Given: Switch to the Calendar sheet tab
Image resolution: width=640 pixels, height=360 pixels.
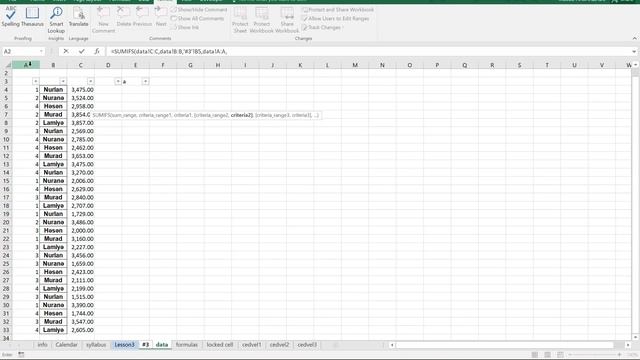Looking at the screenshot, I should point(66,344).
